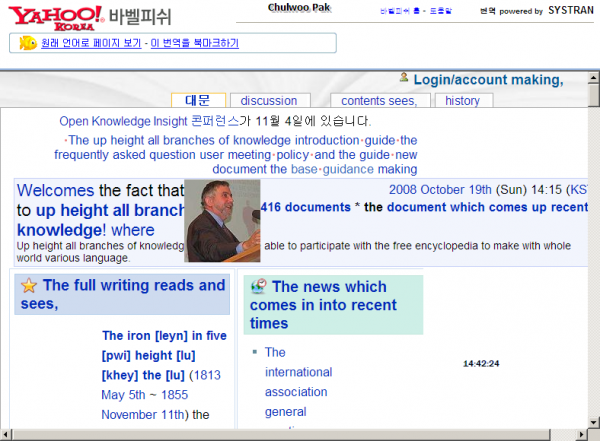Click Login/account making link
Image resolution: width=600 pixels, height=441 pixels.
(x=489, y=80)
